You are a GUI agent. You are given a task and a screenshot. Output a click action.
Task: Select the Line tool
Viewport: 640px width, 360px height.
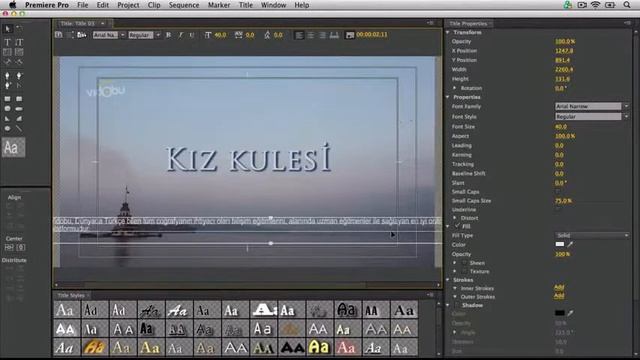[19, 128]
